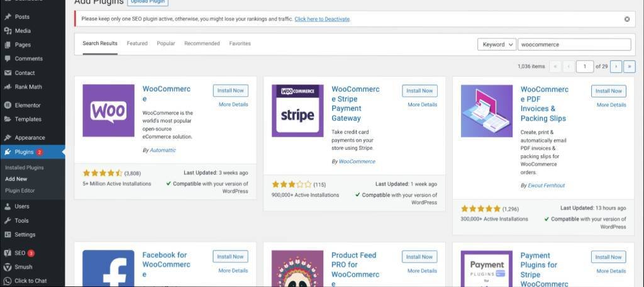The height and width of the screenshot is (287, 644).
Task: Click the Upload Plugin button
Action: [x=147, y=2]
